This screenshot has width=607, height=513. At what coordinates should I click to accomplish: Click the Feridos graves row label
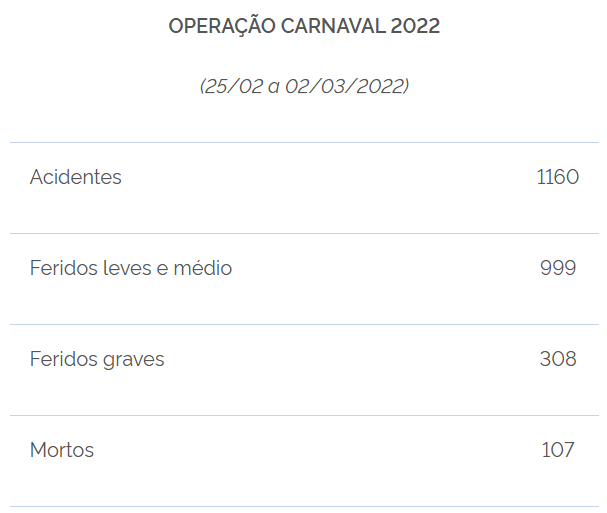coord(97,359)
